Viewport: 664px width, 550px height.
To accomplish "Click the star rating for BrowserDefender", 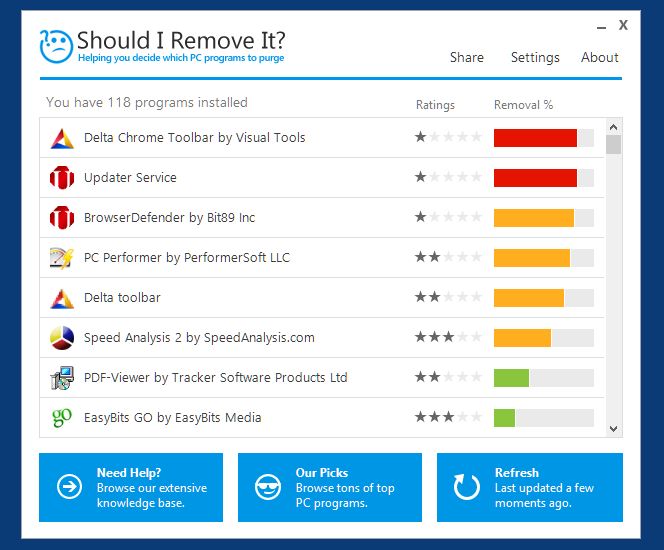I will click(448, 217).
